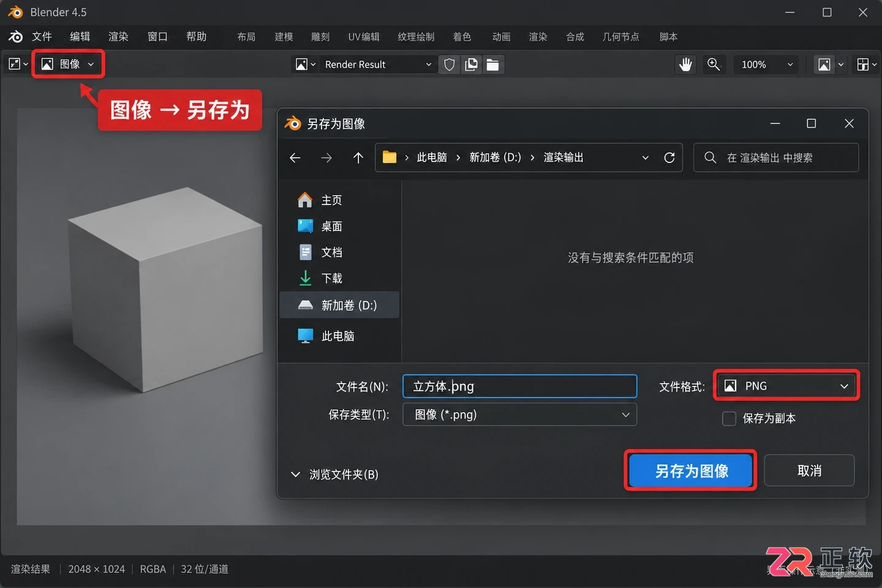Click the search box in the dialog
The height and width of the screenshot is (588, 882).
pos(776,158)
